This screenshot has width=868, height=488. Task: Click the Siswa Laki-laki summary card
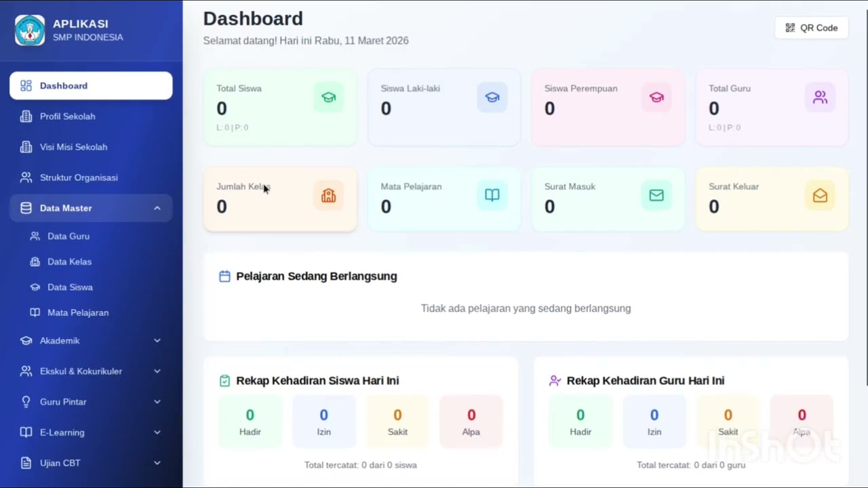click(444, 107)
